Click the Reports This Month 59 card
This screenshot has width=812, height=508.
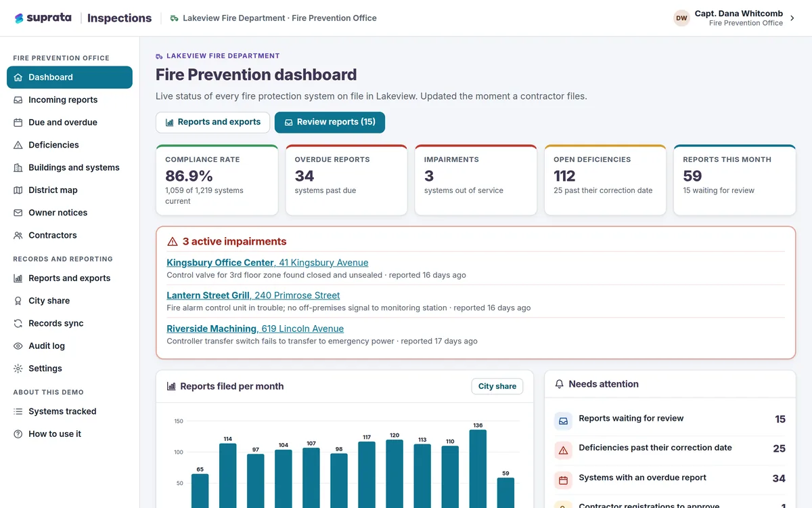pyautogui.click(x=735, y=180)
